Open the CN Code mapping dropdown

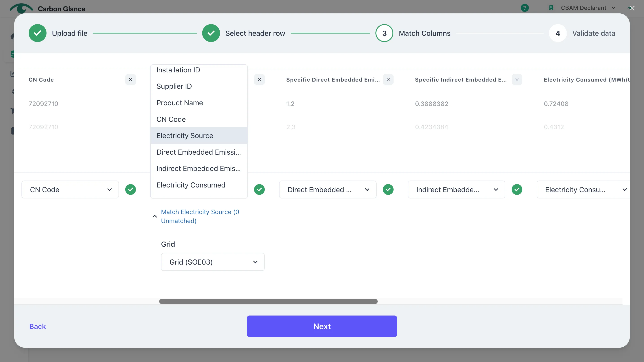pos(70,190)
